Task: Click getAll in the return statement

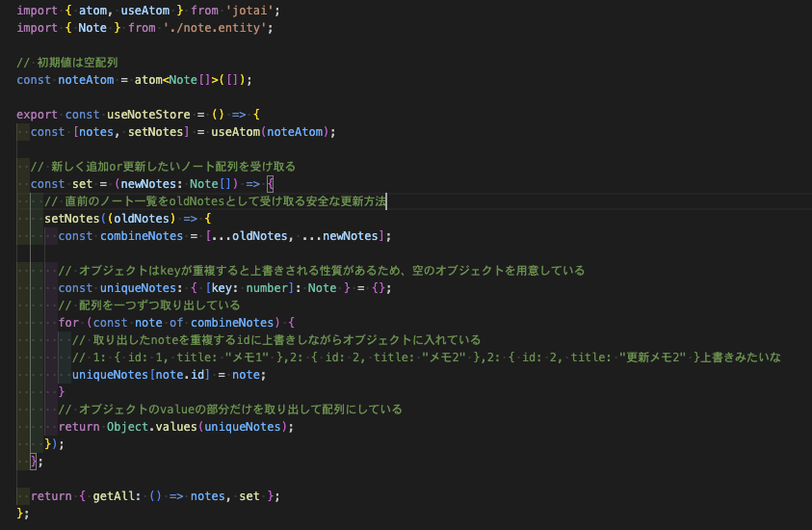Action: point(114,496)
